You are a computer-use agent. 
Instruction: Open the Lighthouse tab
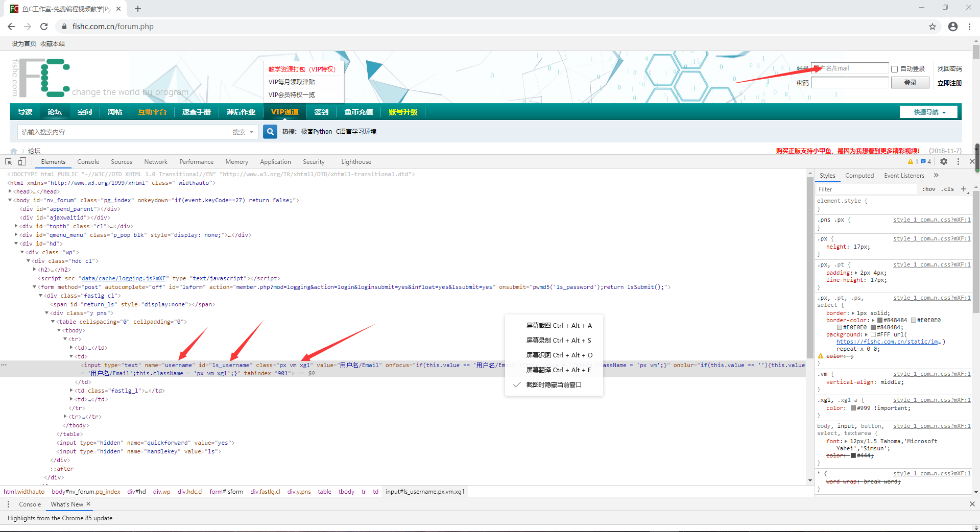point(356,162)
